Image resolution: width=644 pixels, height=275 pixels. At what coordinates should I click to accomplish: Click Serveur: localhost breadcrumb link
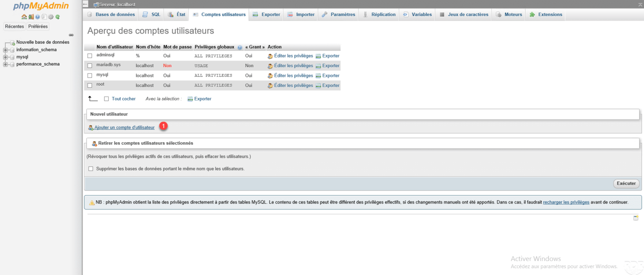(x=117, y=4)
